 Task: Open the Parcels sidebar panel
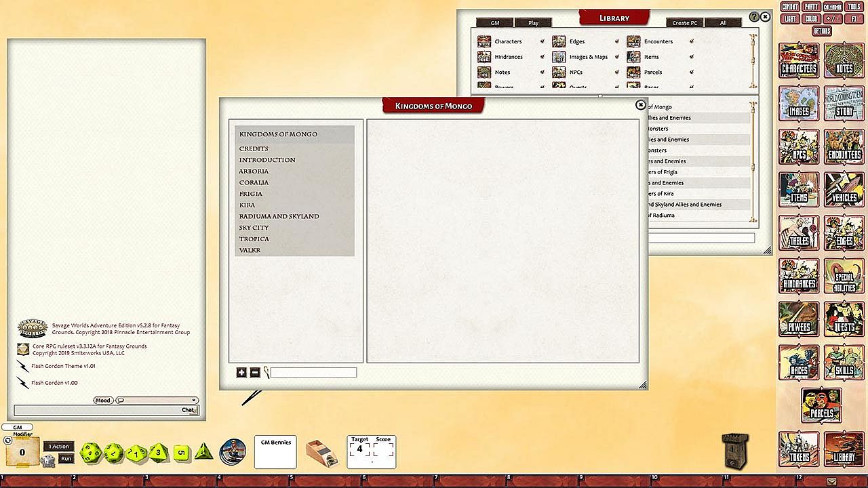[x=821, y=405]
